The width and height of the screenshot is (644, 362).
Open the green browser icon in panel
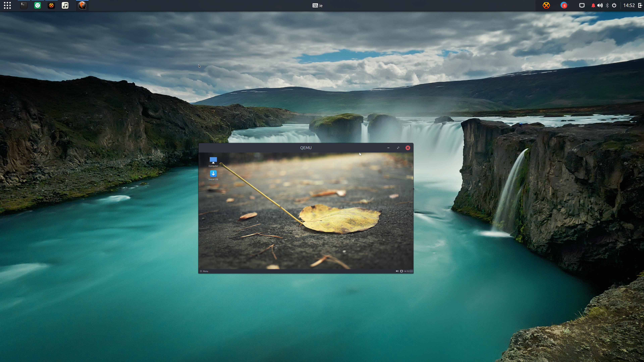click(38, 6)
